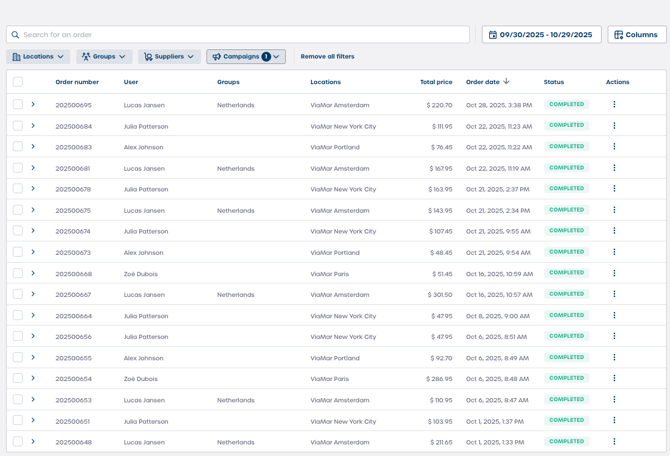
Task: Open actions menu for order 202500654
Action: pyautogui.click(x=614, y=378)
